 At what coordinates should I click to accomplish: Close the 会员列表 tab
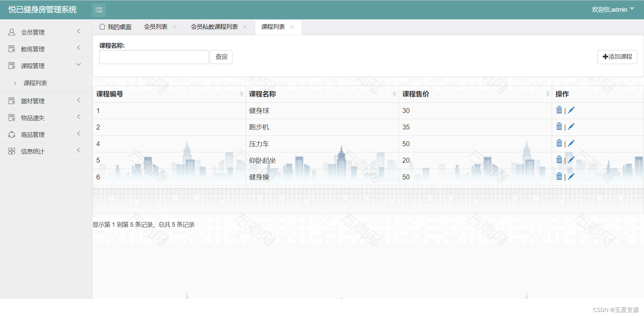click(x=175, y=27)
